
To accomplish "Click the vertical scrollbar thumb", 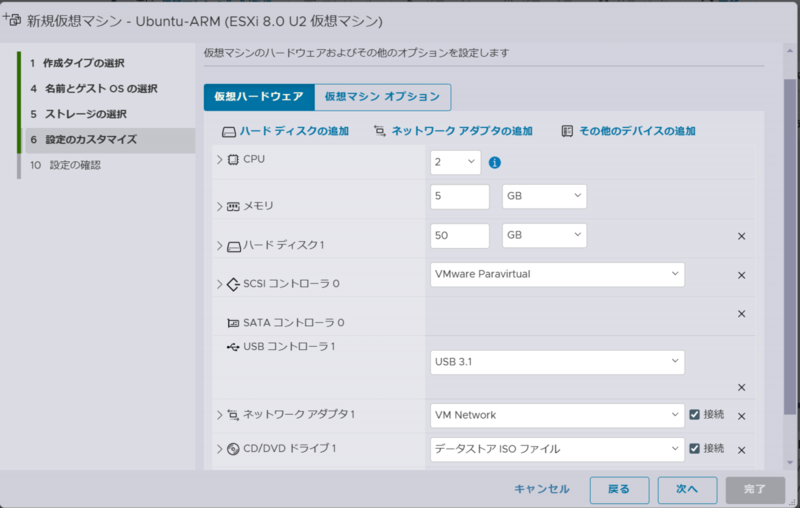I will pos(790,246).
